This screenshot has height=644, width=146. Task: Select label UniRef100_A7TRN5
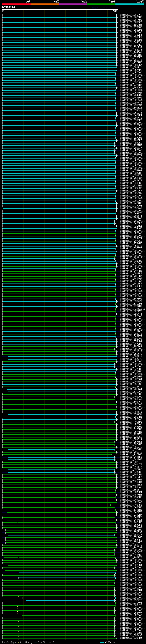tap(131, 63)
